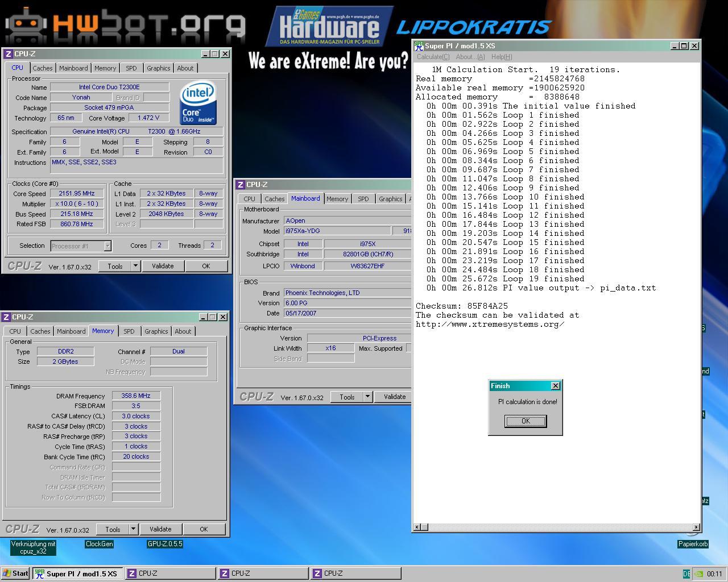The height and width of the screenshot is (582, 728).
Task: Click OK in top CPU-Z window
Action: 206,266
